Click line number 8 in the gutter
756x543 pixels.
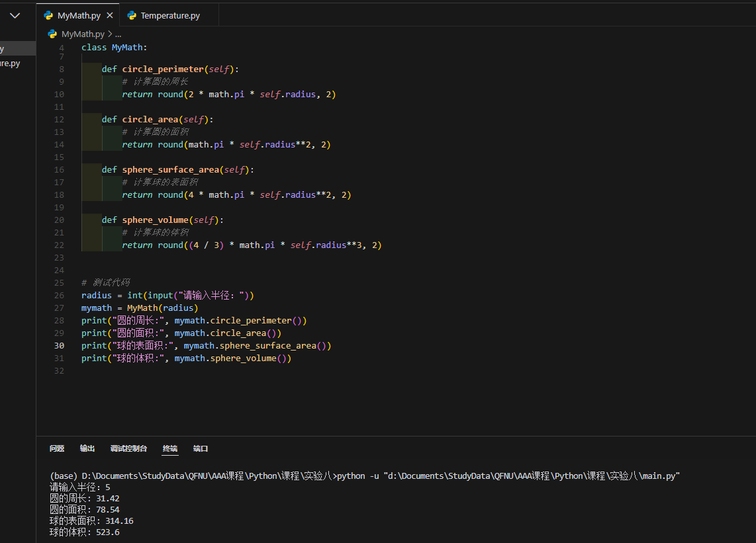(61, 69)
